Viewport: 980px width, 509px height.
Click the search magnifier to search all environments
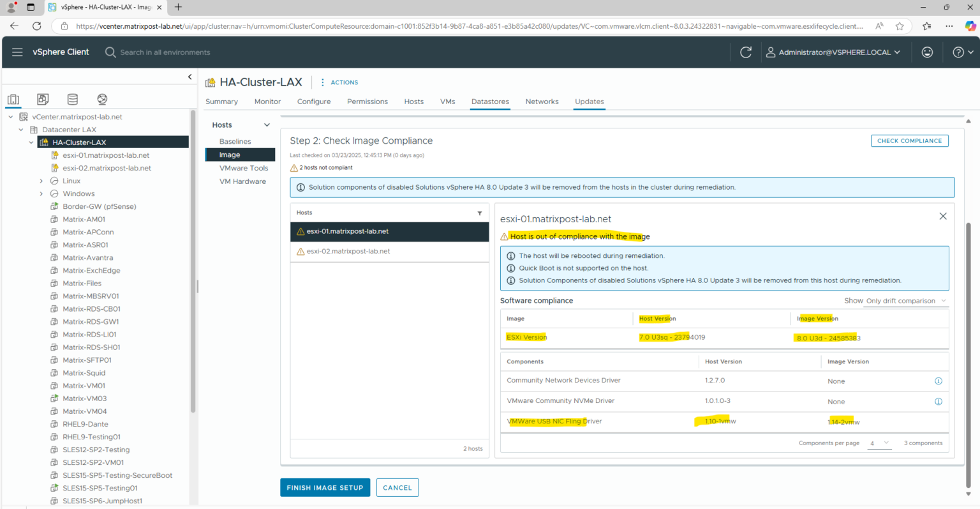tap(108, 52)
